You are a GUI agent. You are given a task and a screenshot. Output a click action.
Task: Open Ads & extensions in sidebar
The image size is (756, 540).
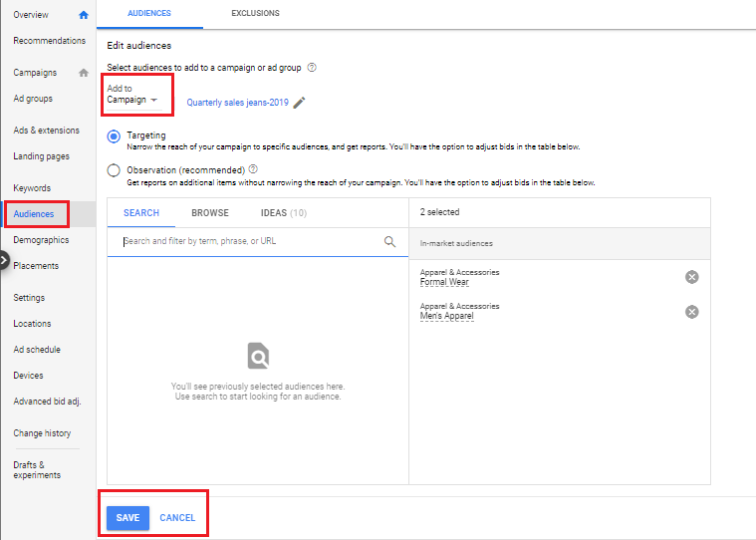tap(46, 131)
